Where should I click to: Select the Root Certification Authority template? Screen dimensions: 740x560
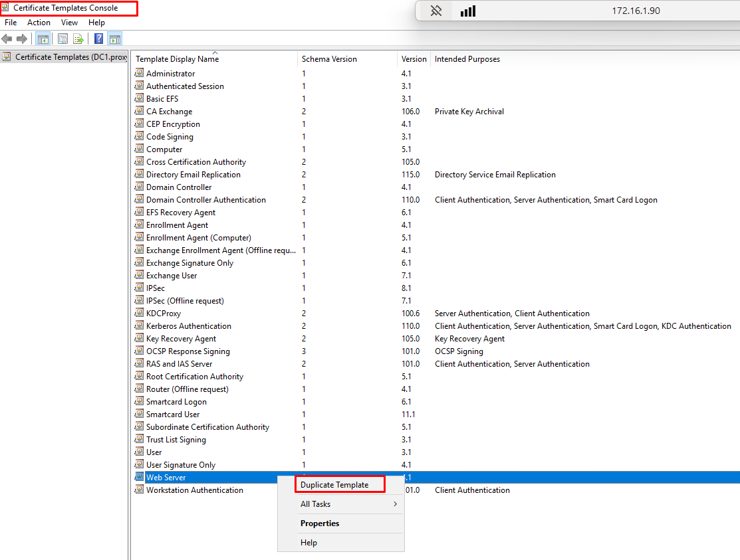coord(195,377)
